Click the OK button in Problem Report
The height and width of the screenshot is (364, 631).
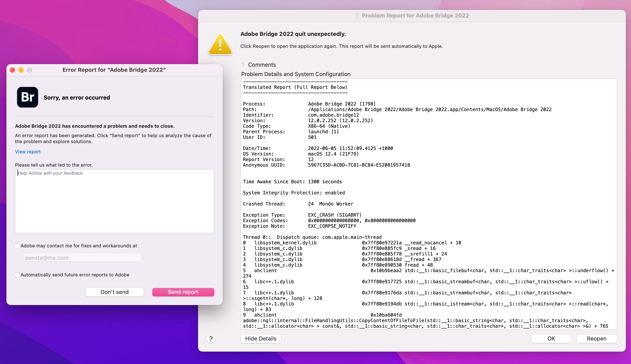point(551,339)
